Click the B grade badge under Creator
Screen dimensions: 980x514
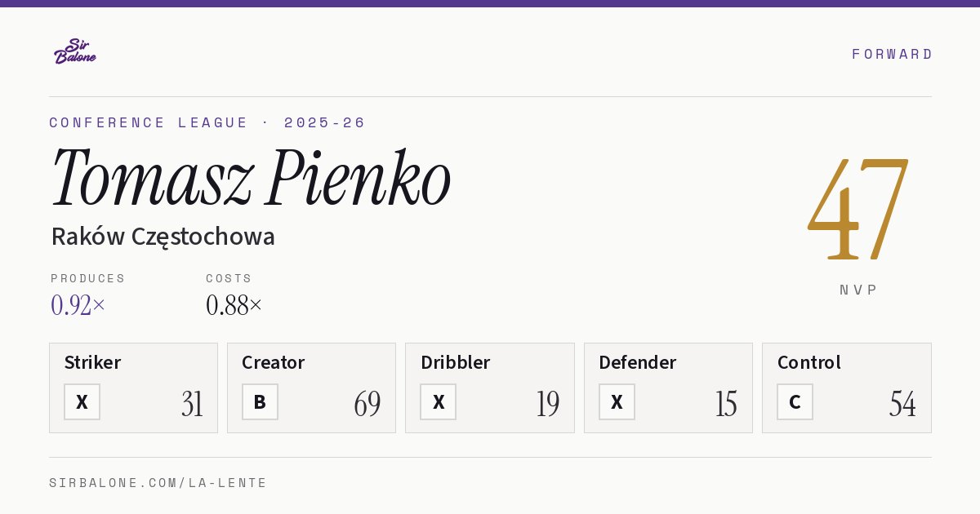click(260, 401)
